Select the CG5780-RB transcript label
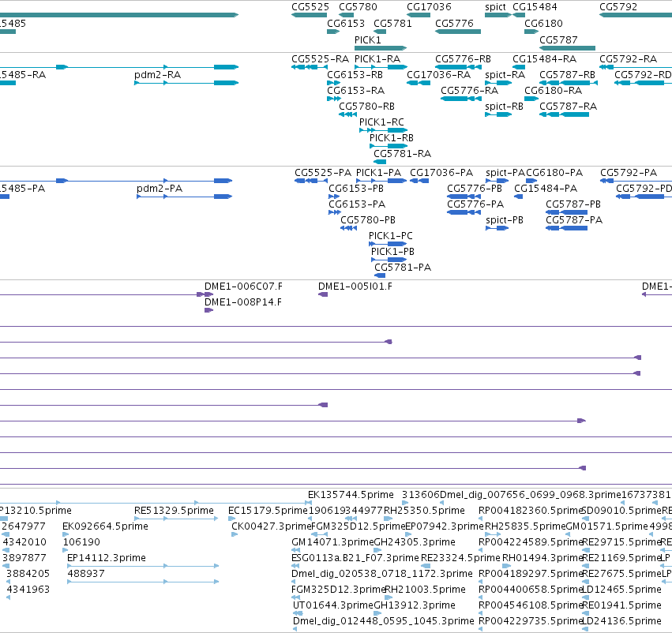Viewport: 672px width, 633px height. (367, 107)
